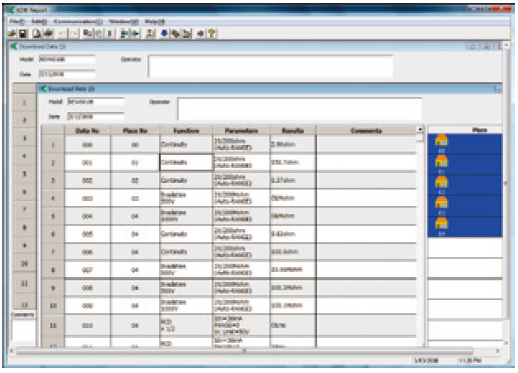Click the front window's Operator text box

pyautogui.click(x=299, y=109)
